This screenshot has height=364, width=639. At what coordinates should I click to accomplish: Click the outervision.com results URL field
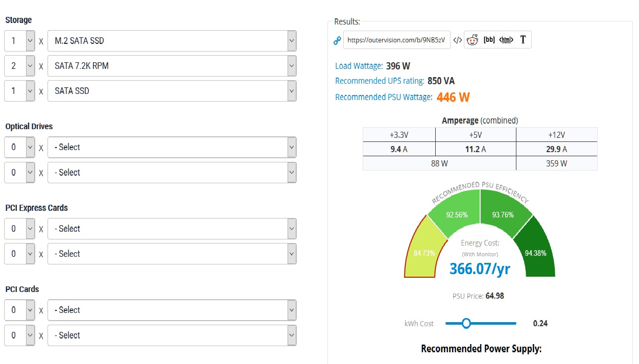pyautogui.click(x=397, y=40)
